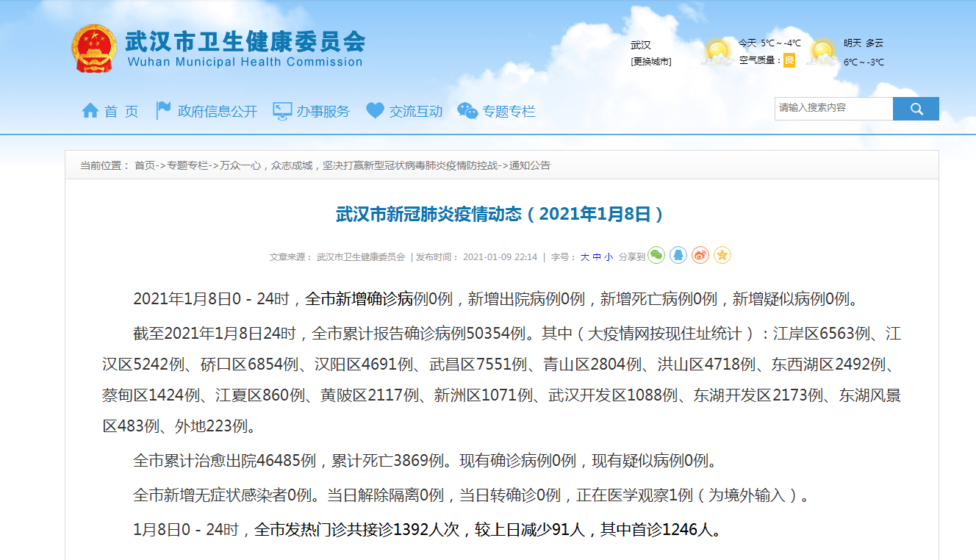Click breadcrumb link 首页
Screen dimensions: 976x560
pos(145,165)
